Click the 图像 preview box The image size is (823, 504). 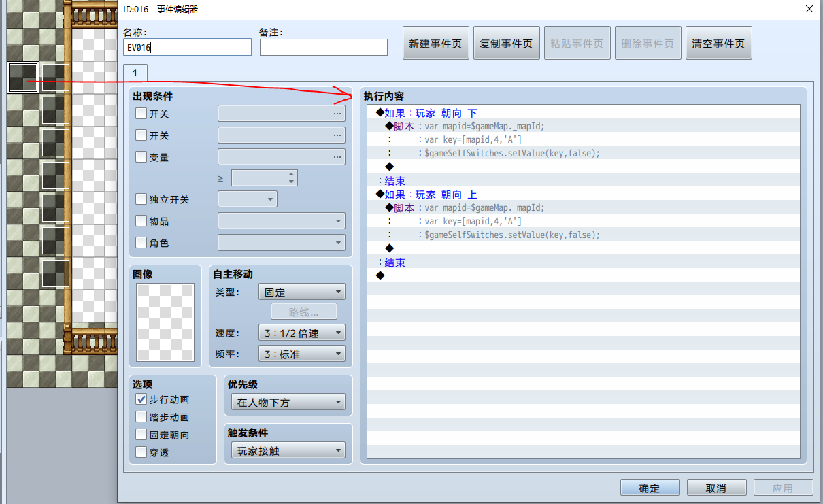pyautogui.click(x=165, y=322)
